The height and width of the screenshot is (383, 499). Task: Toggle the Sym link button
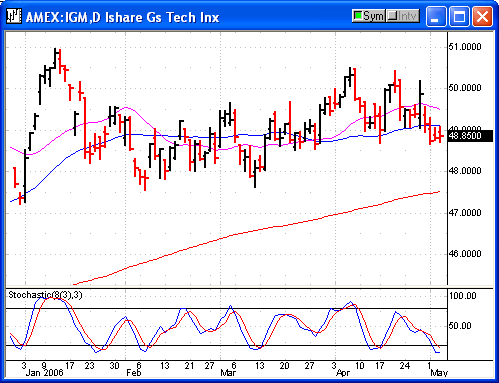click(x=369, y=16)
